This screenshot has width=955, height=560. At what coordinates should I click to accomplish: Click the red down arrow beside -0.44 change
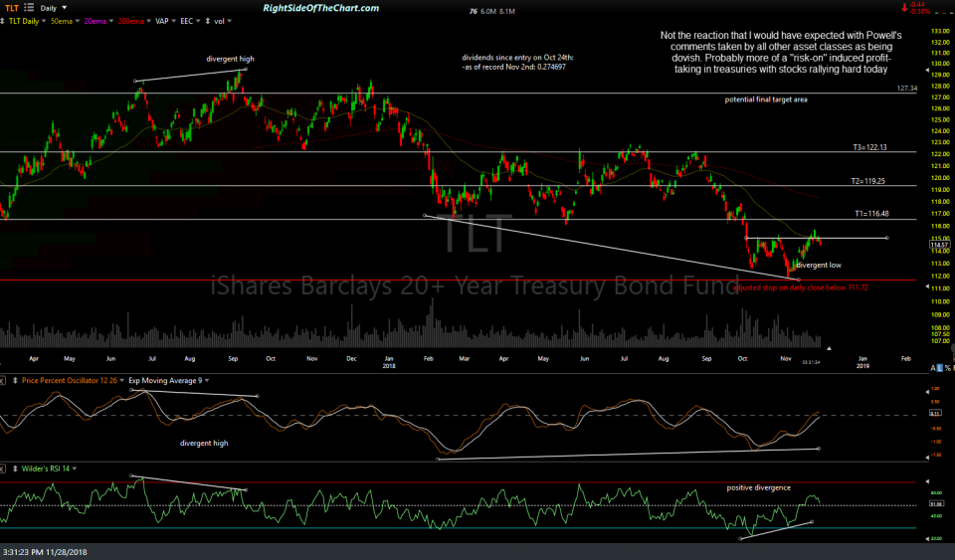tap(904, 7)
